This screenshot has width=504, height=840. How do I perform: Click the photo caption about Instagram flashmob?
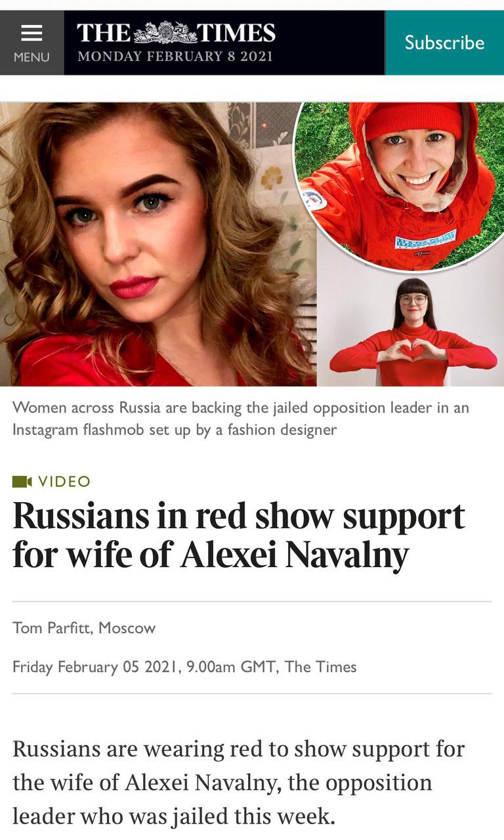click(x=241, y=419)
